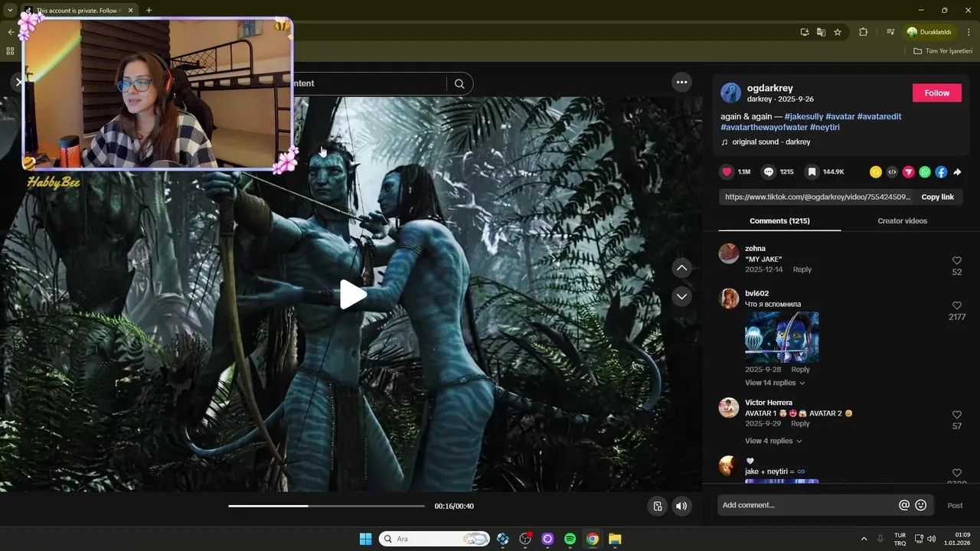Reply to Victor Herrera's comment
980x551 pixels.
click(x=800, y=423)
